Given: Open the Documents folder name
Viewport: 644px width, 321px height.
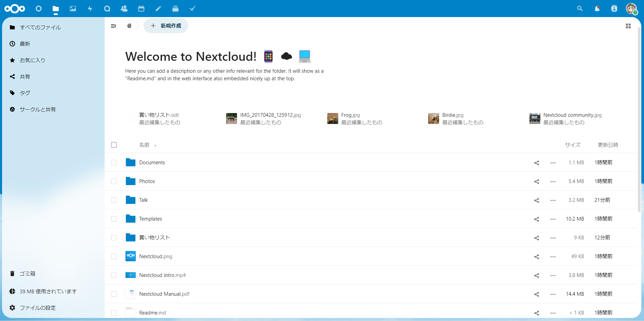Looking at the screenshot, I should 152,163.
